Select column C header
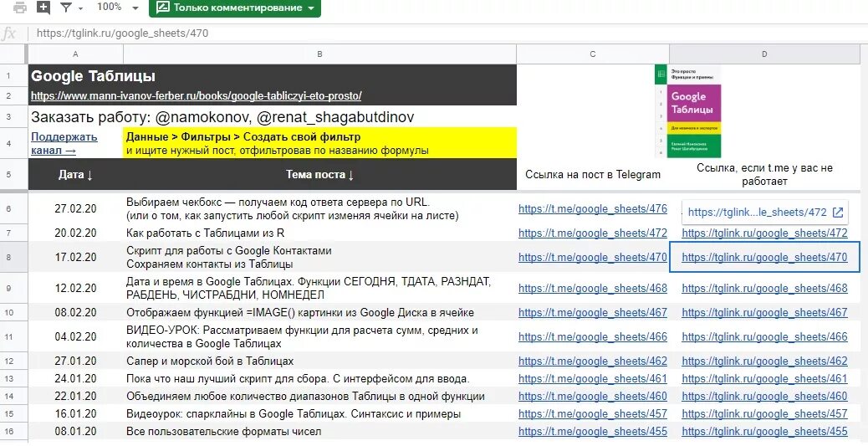The height and width of the screenshot is (446, 868). (593, 54)
